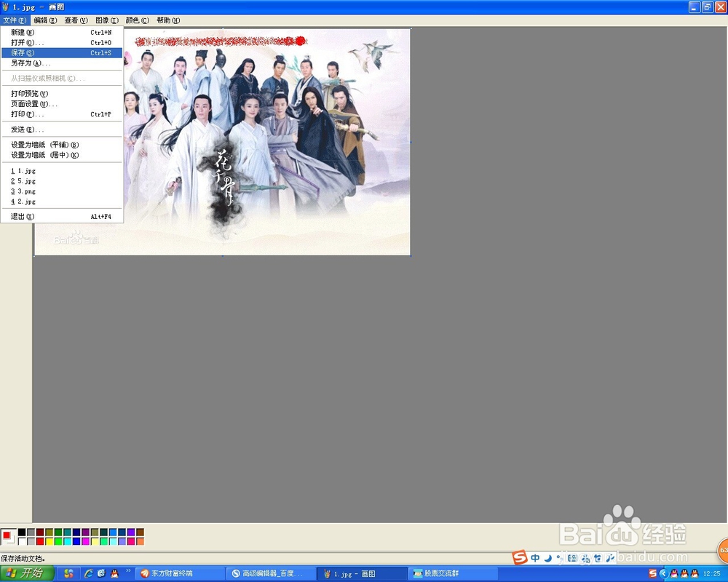Switch to 股票交流群 taskbar button

point(454,574)
